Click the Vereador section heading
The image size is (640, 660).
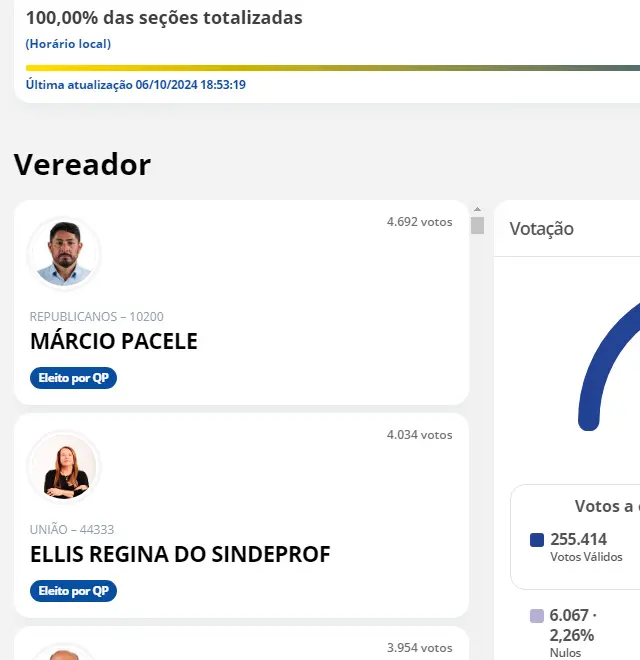[x=82, y=165]
